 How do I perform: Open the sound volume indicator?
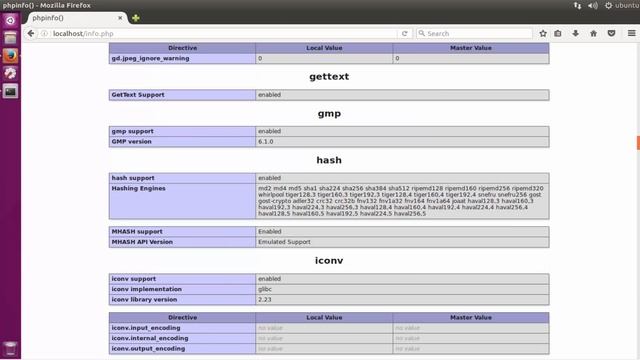tap(593, 5)
